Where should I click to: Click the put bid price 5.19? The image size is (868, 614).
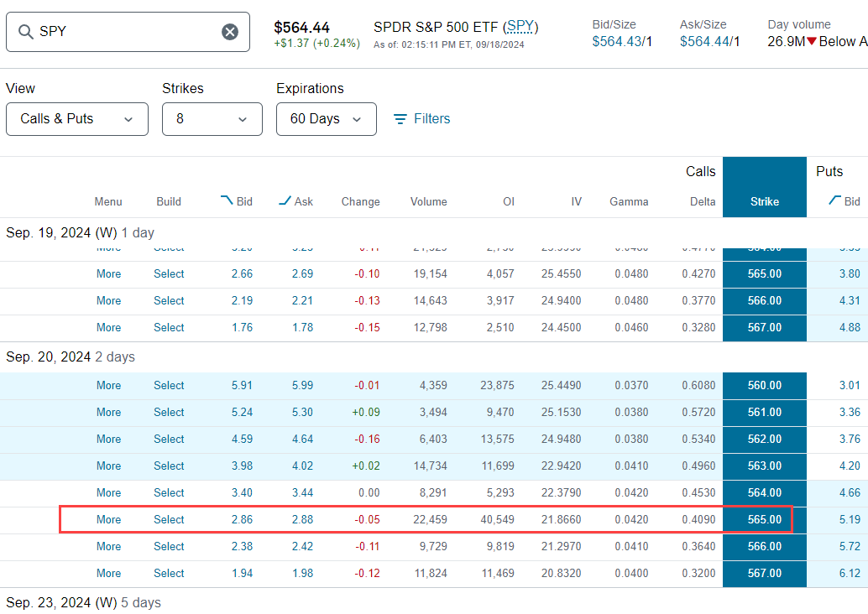850,519
